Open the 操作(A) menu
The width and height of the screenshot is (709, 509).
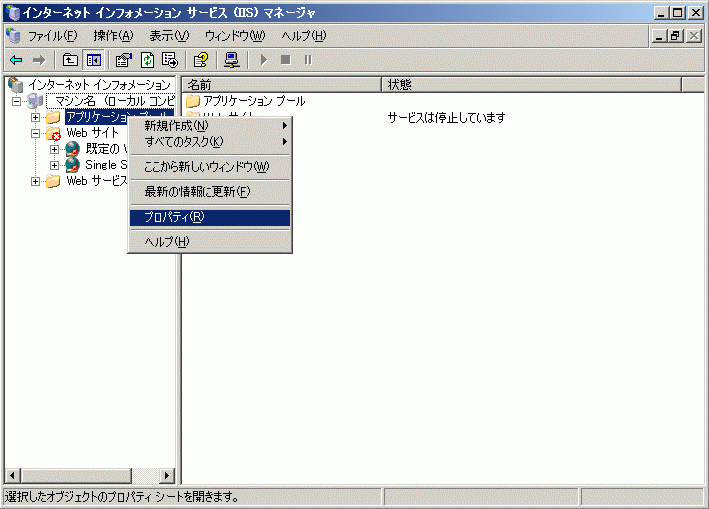[x=113, y=36]
